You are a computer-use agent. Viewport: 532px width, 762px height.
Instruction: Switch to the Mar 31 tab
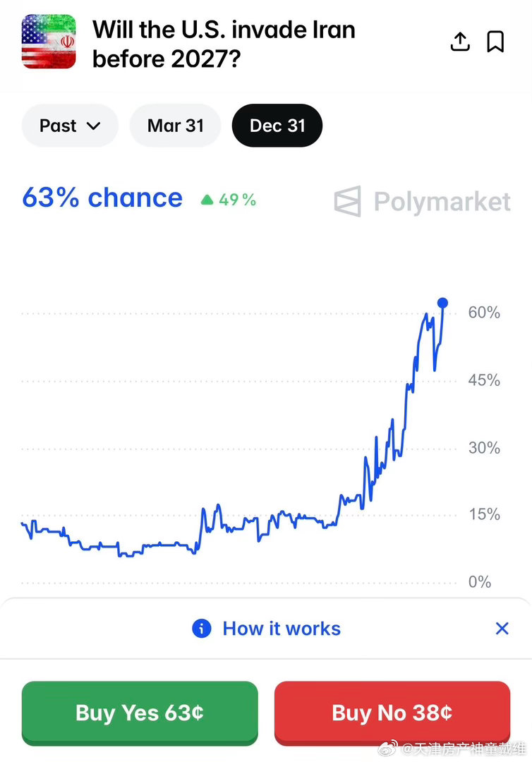[x=175, y=126]
